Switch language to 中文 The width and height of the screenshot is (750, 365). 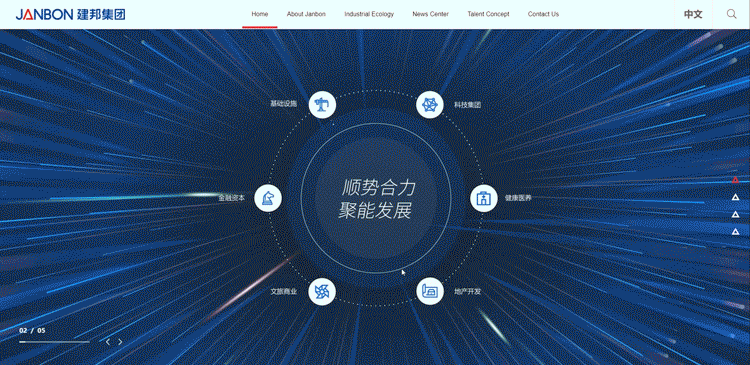(693, 14)
